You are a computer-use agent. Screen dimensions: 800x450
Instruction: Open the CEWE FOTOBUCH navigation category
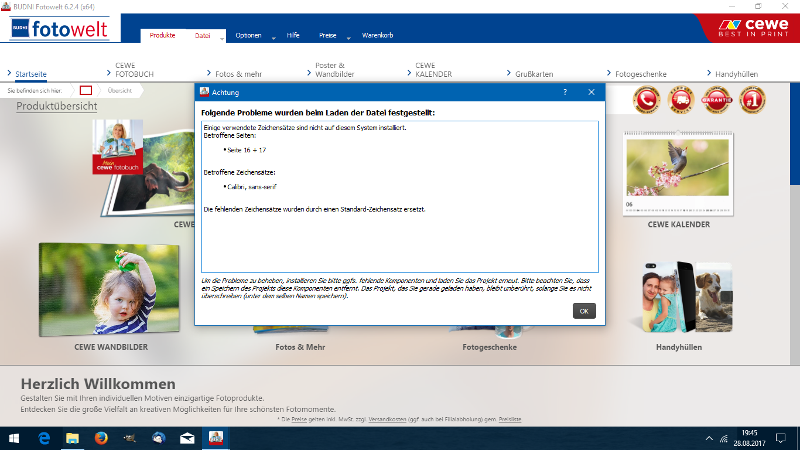[134, 70]
